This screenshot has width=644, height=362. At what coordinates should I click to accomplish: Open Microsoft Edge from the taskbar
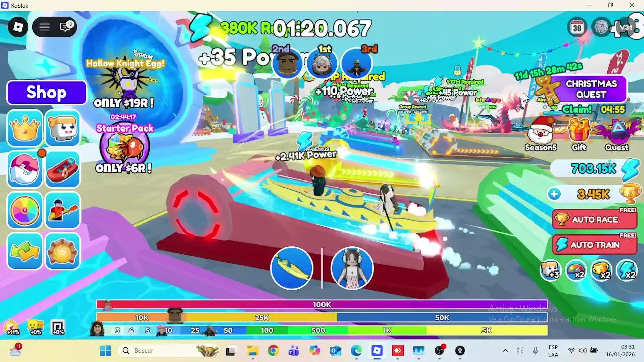[x=356, y=351]
